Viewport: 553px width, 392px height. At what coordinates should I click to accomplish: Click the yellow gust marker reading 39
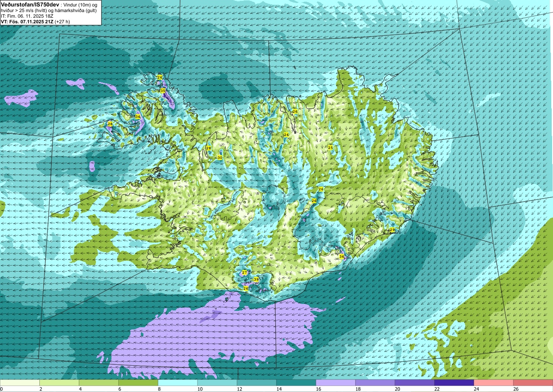coord(256,280)
